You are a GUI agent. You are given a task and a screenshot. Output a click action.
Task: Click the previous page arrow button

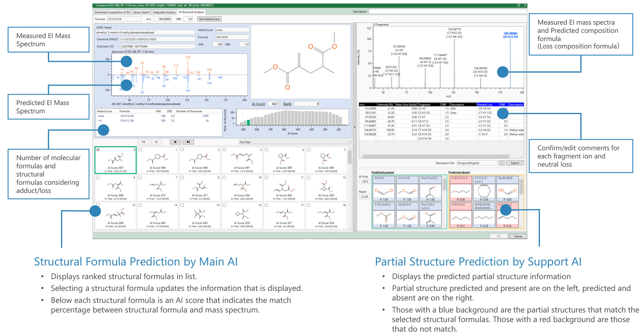(156, 142)
